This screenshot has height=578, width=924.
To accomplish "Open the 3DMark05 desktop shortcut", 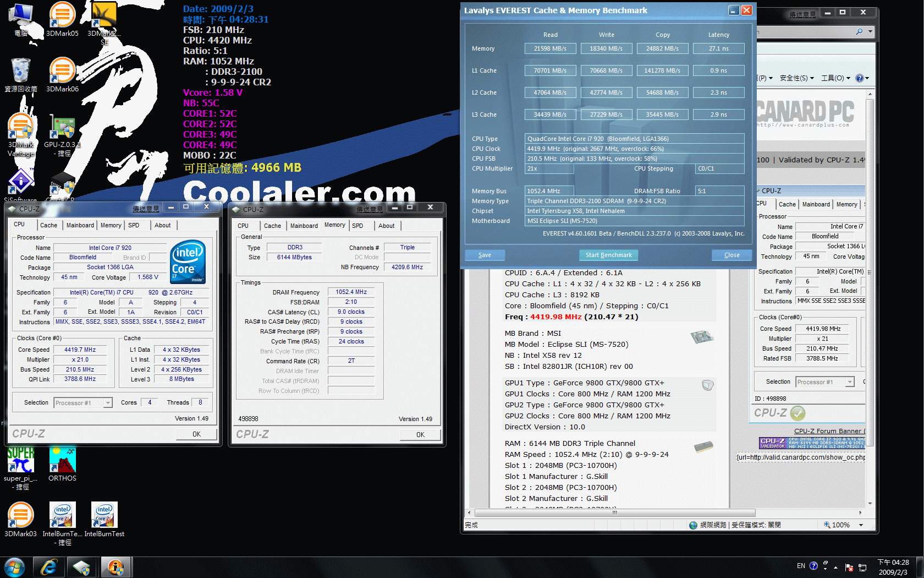I will (x=62, y=19).
